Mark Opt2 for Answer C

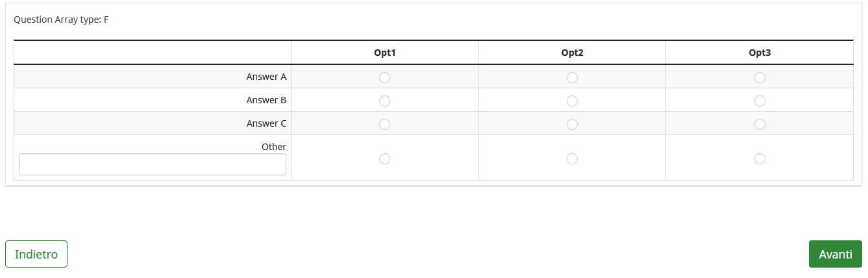point(572,124)
